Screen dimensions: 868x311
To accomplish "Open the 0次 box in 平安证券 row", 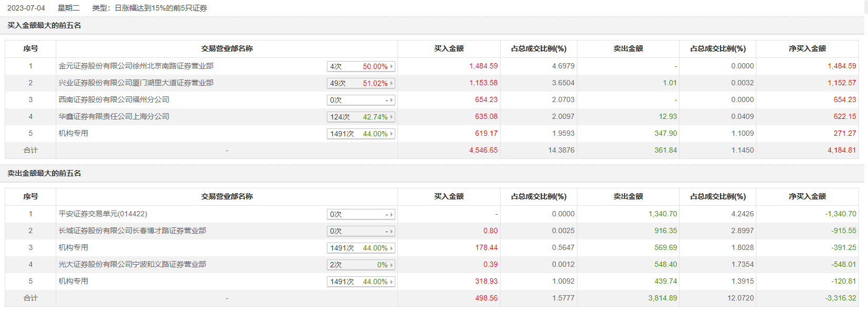I will (361, 214).
